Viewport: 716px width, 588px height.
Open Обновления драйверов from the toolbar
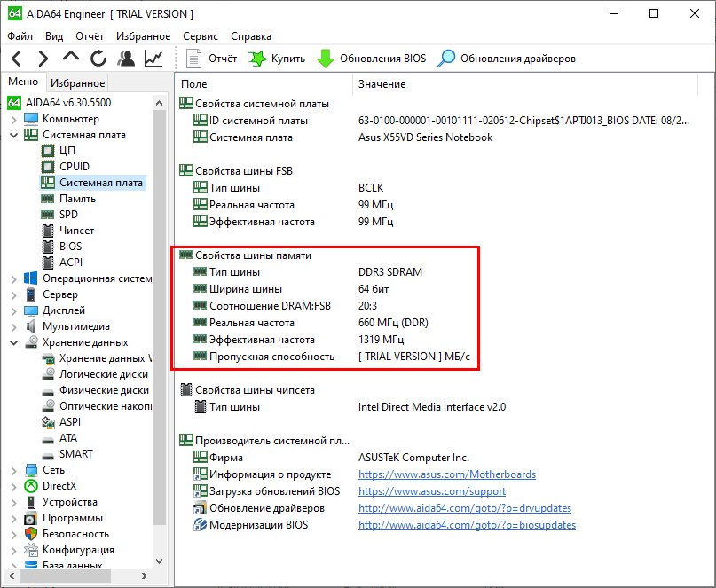507,59
